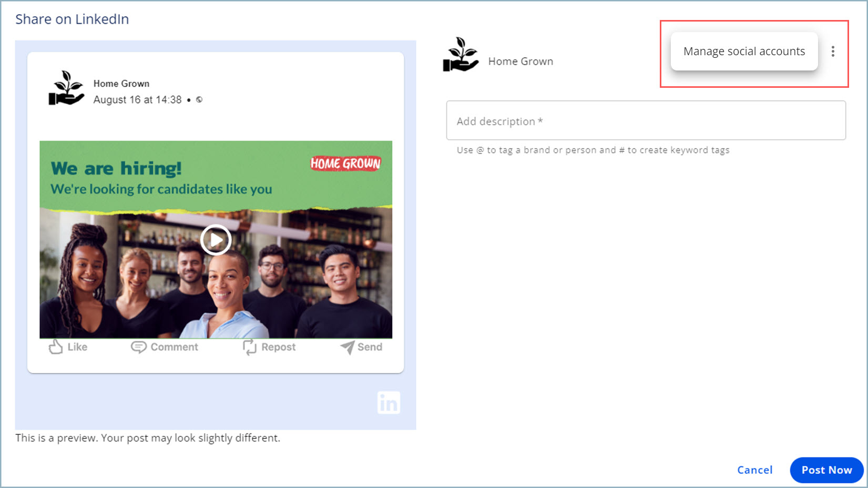Click the Home Grown plant logo in post preview
This screenshot has height=488, width=868.
[66, 88]
